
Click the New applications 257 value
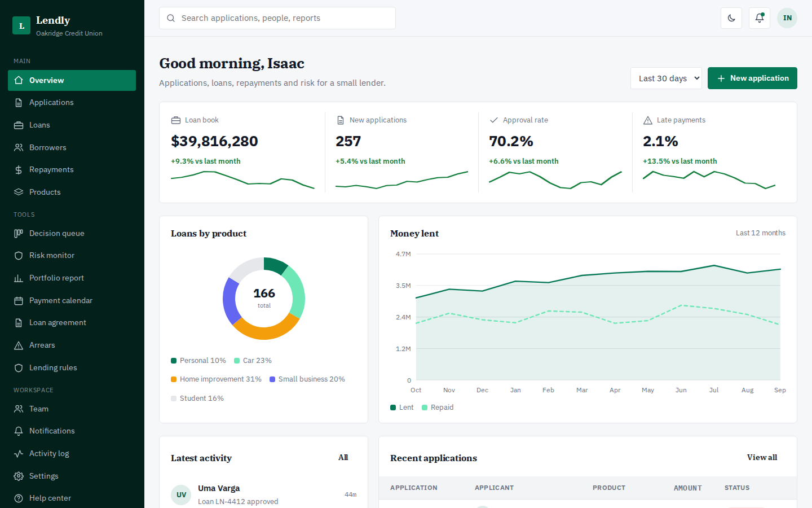[x=348, y=141]
